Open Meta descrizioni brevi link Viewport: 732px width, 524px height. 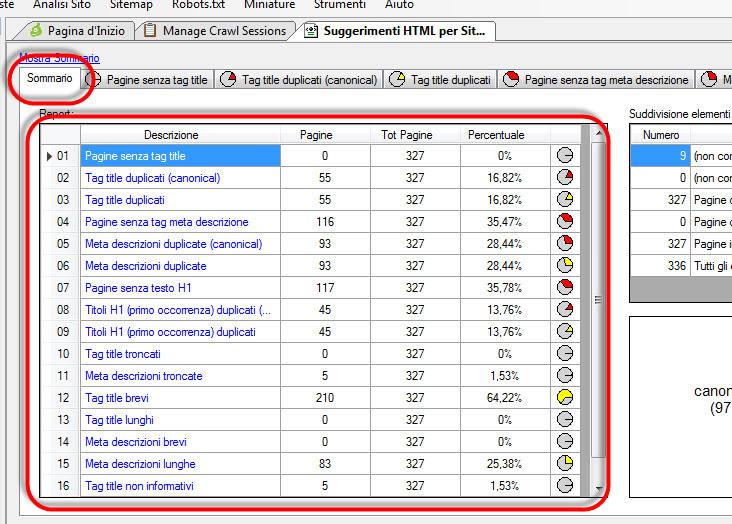click(136, 442)
